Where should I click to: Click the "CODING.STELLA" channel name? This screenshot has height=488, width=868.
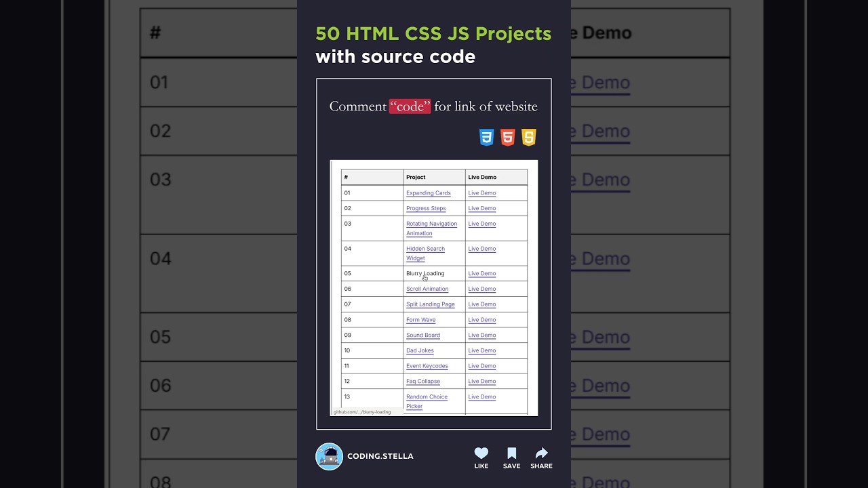[x=380, y=456]
